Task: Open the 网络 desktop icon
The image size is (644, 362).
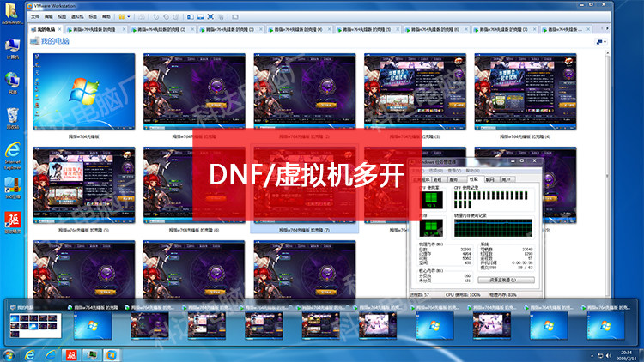Action: click(x=12, y=83)
